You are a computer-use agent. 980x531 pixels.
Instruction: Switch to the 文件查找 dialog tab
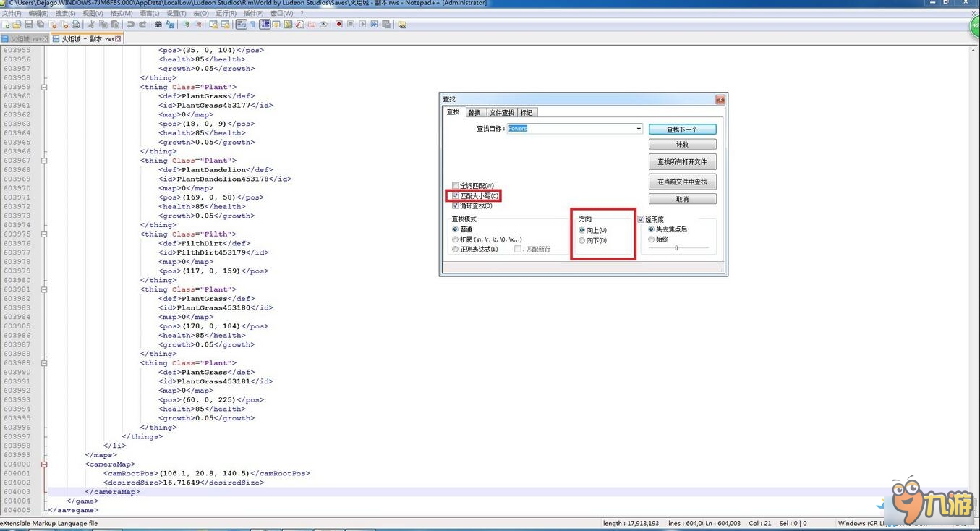tap(501, 113)
